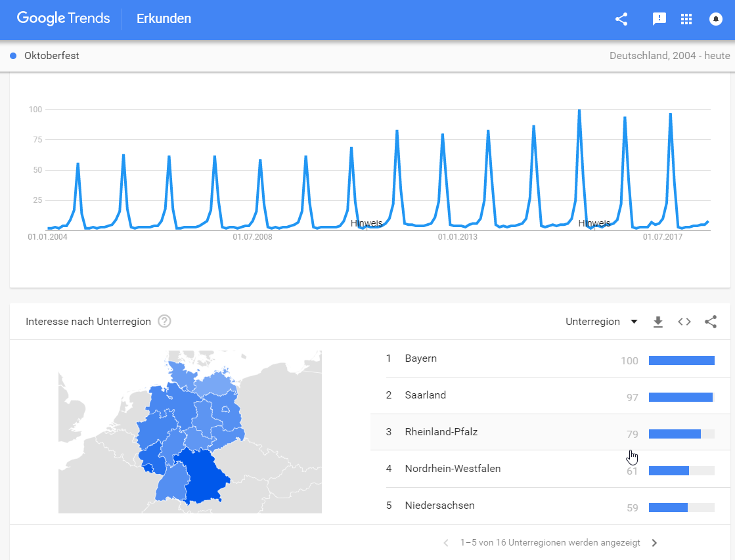The width and height of the screenshot is (735, 560).
Task: Expand the Unterregion dropdown
Action: click(x=601, y=322)
